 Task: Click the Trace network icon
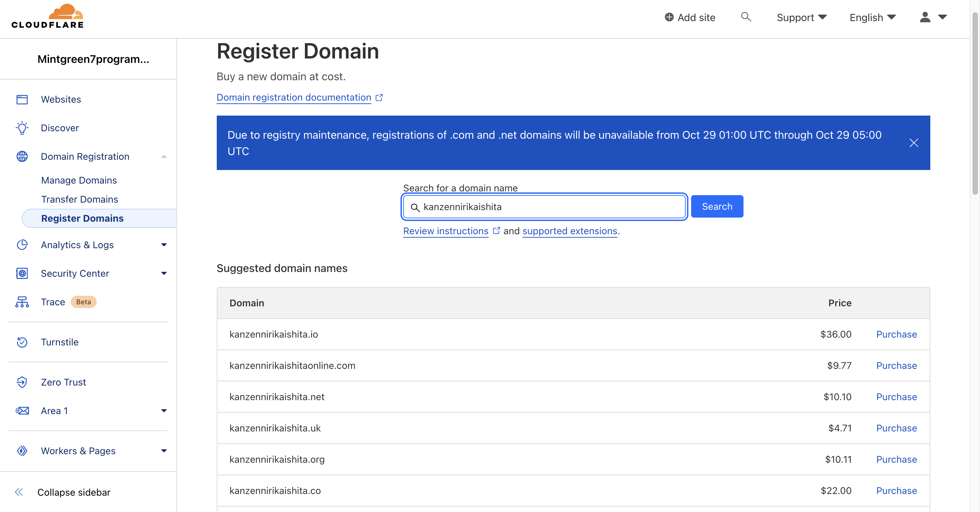point(22,302)
